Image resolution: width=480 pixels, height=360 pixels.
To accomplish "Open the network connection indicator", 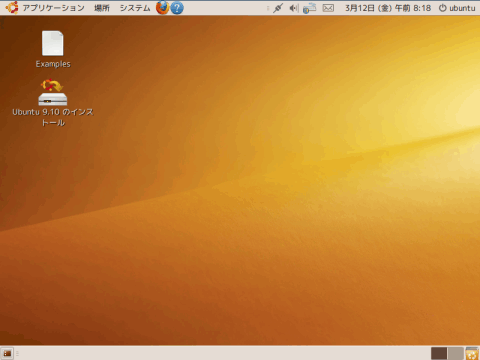I will [278, 8].
